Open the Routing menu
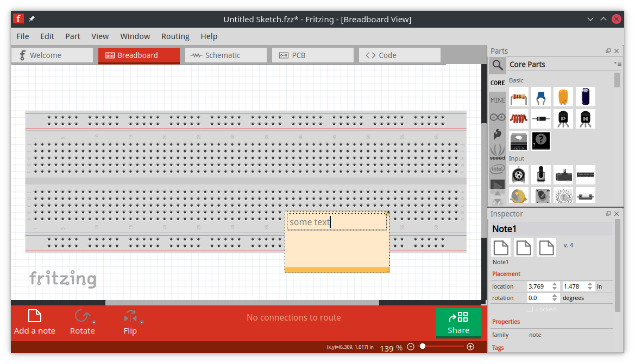The image size is (635, 364). 175,36
